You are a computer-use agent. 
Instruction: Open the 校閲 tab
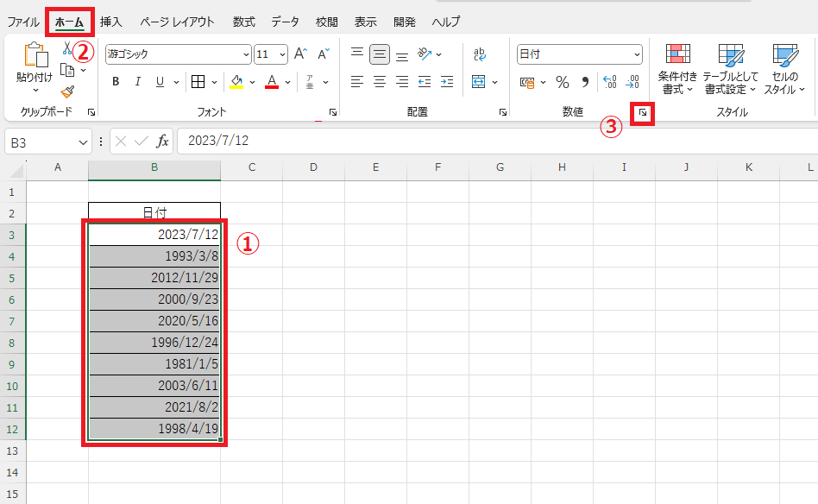coord(326,22)
